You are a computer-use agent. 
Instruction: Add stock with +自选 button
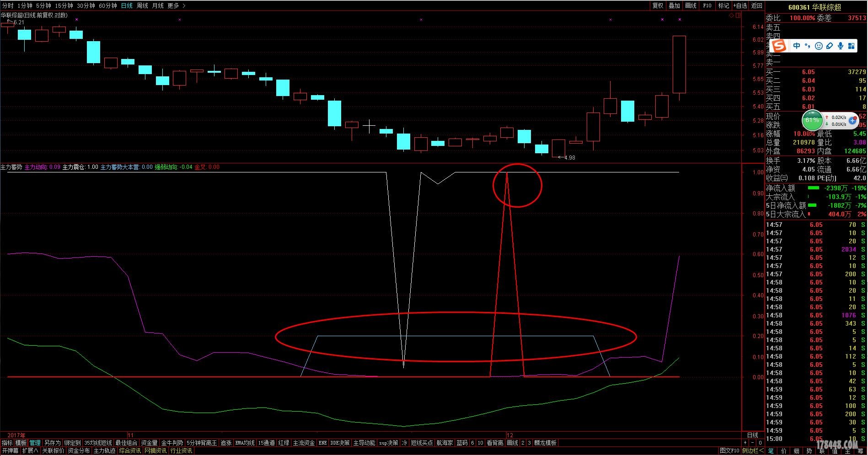point(740,5)
